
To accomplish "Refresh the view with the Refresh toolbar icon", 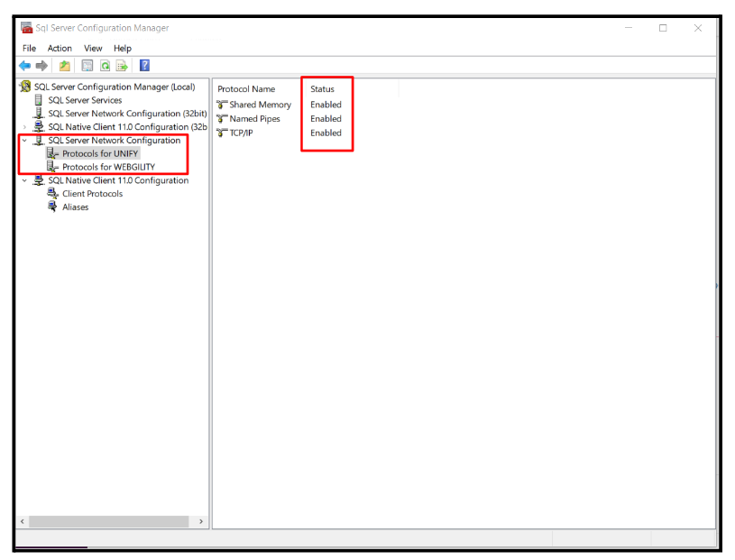I will point(105,65).
